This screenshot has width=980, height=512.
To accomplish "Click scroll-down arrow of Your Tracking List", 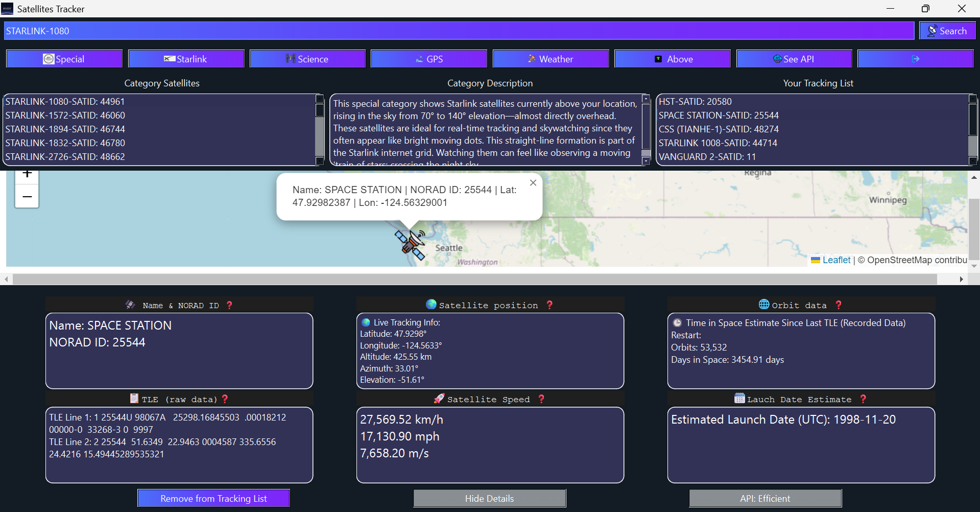I will (973, 161).
